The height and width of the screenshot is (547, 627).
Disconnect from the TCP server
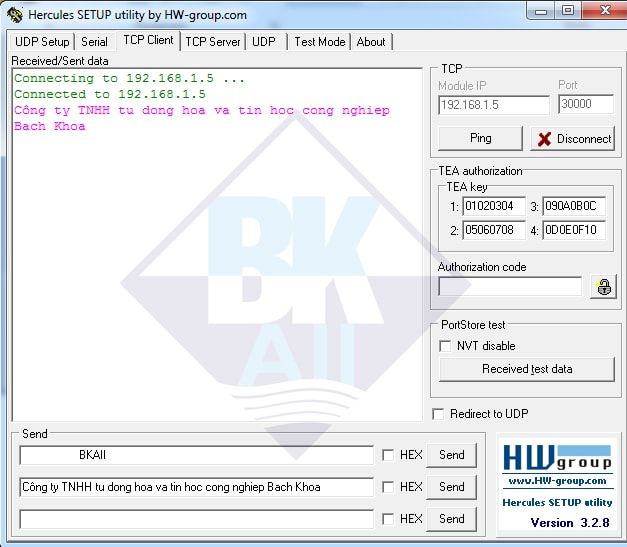pyautogui.click(x=572, y=139)
